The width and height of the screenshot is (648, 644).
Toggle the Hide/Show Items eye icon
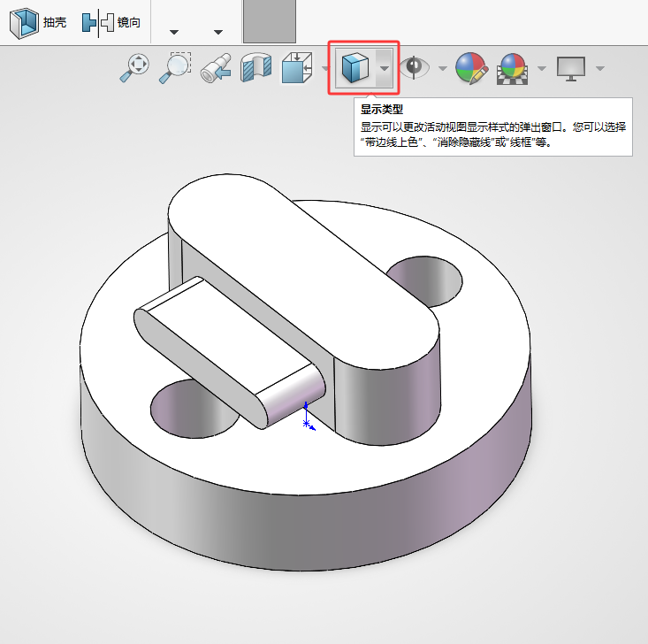pos(414,67)
